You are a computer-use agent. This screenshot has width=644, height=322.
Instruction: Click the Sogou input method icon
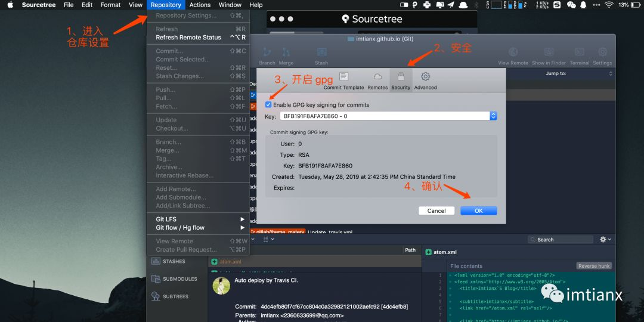557,5
